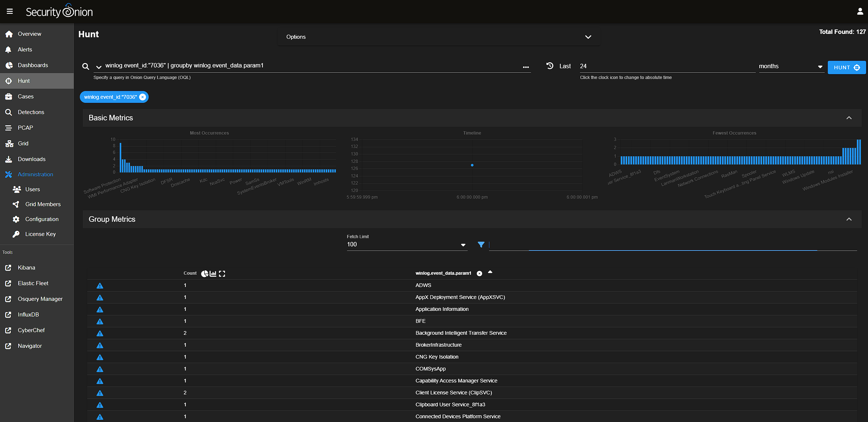Image resolution: width=868 pixels, height=422 pixels.
Task: Show pie chart for Count column
Action: click(204, 274)
